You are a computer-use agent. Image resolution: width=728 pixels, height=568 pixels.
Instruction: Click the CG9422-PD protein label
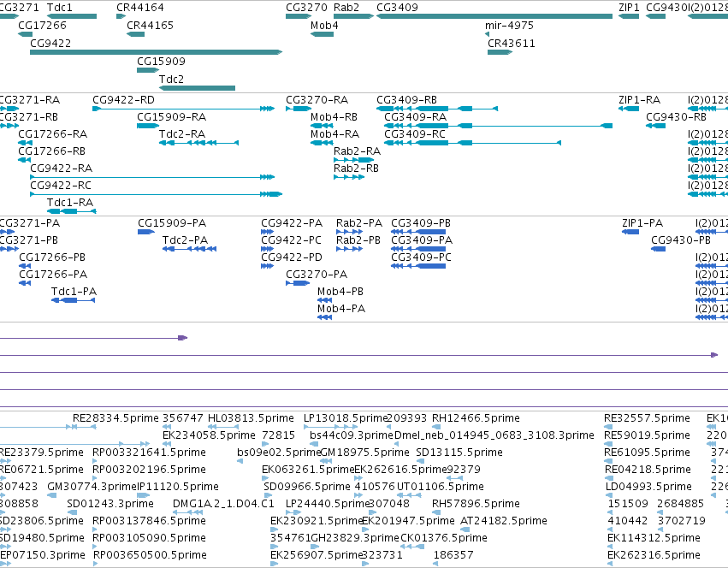coord(292,257)
